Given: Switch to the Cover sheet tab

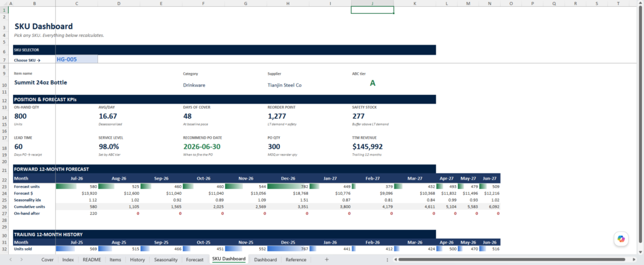Looking at the screenshot, I should (x=47, y=260).
